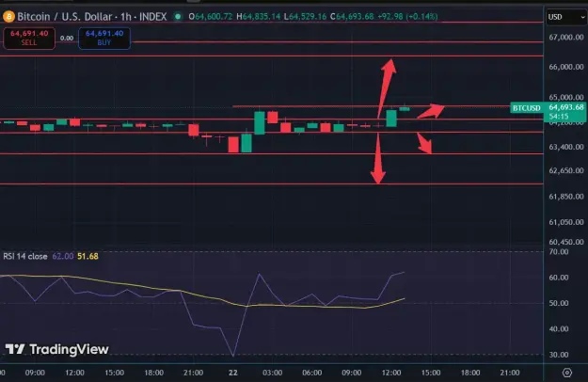Click the green market status dot
The image size is (588, 382).
click(178, 17)
